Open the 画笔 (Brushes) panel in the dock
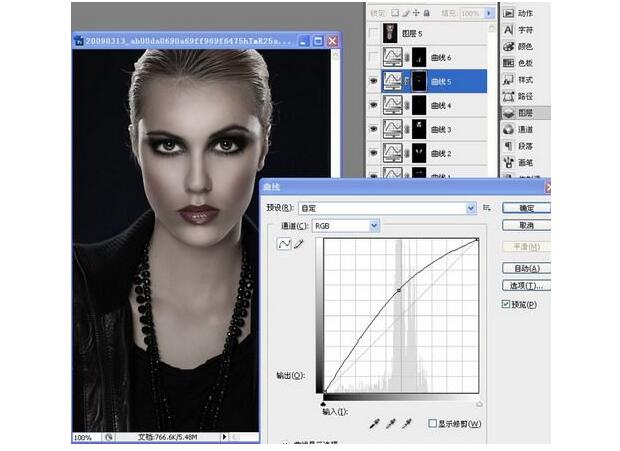Image resolution: width=620 pixels, height=451 pixels. click(x=519, y=162)
